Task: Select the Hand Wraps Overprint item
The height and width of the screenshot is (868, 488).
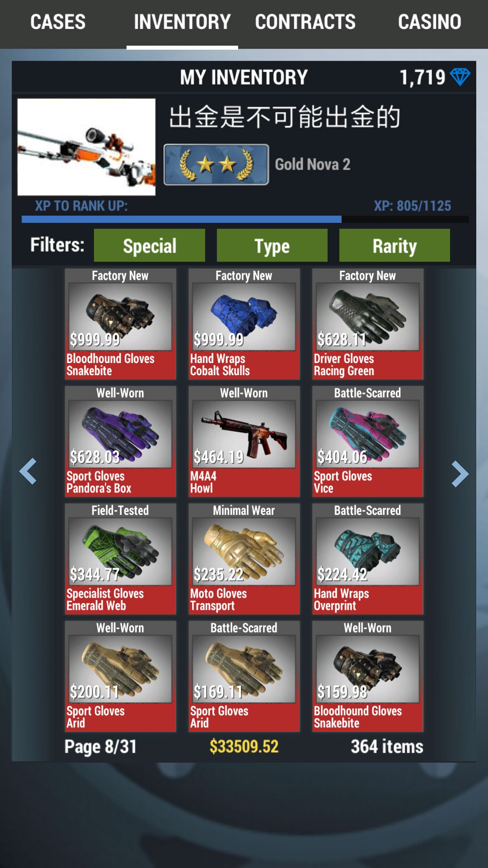Action: pos(368,559)
